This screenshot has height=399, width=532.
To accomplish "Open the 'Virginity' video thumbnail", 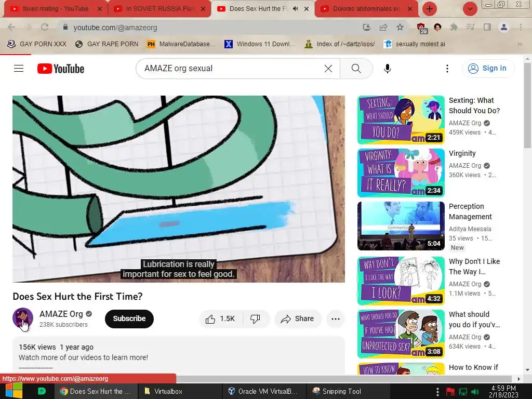I will [401, 172].
